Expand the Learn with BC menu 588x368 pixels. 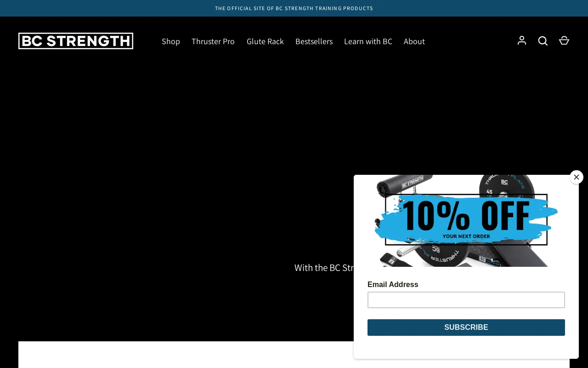pos(368,41)
